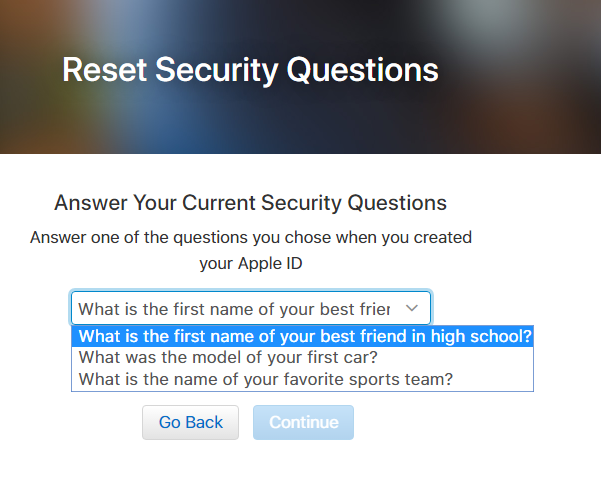601x486 pixels.
Task: Collapse the question list via the chevron
Action: (412, 308)
